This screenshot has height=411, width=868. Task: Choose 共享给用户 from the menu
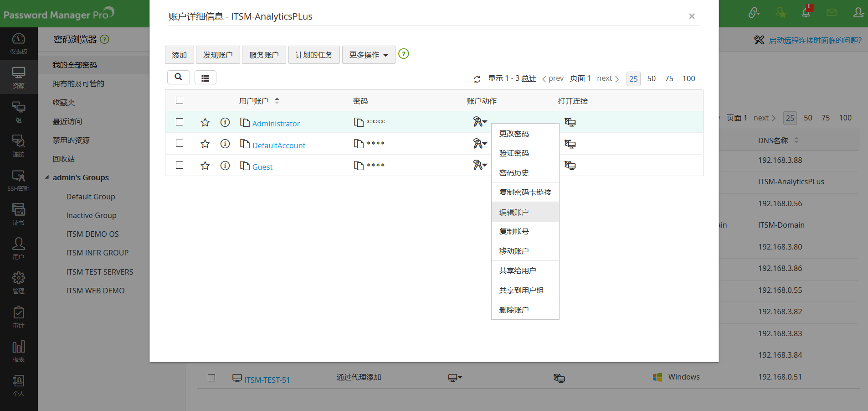[x=525, y=271]
